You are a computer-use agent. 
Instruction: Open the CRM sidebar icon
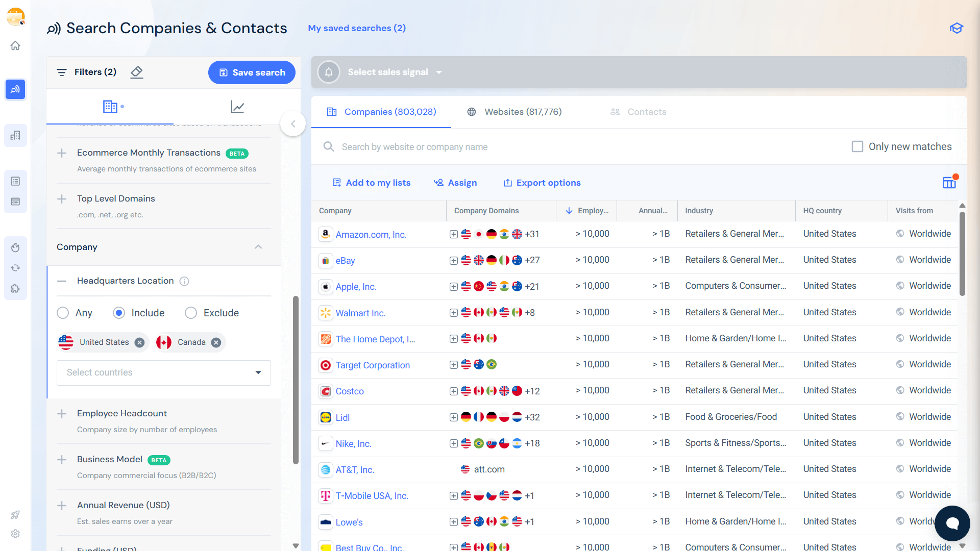coord(15,202)
